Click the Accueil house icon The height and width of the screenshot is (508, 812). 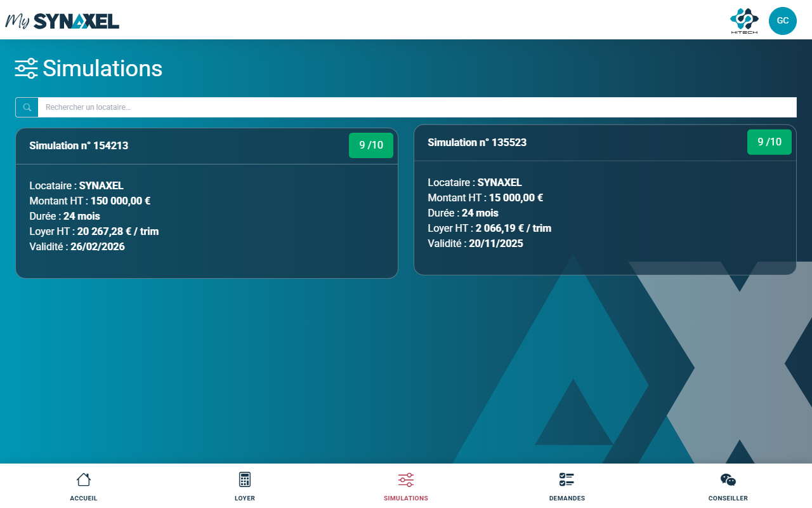pyautogui.click(x=84, y=479)
